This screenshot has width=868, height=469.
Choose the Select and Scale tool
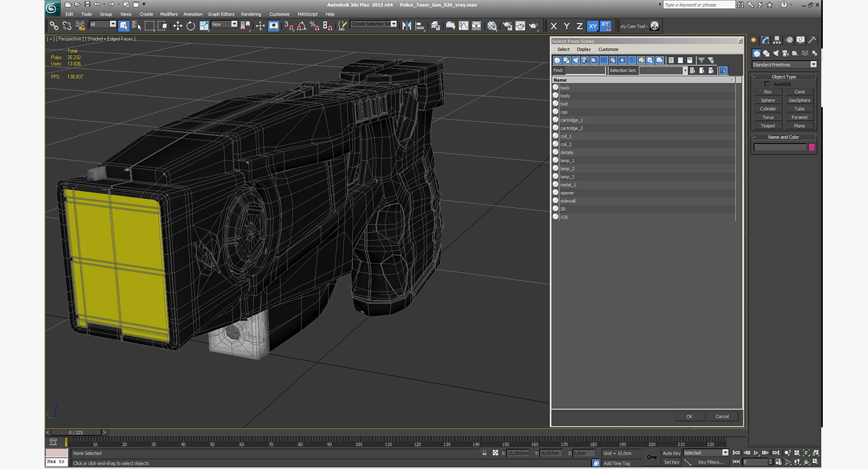coord(204,26)
